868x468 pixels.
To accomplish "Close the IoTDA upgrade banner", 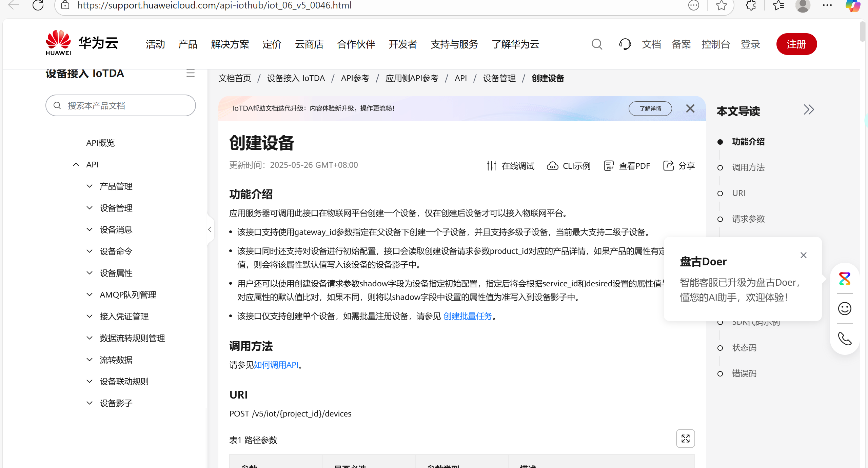I will pyautogui.click(x=690, y=108).
